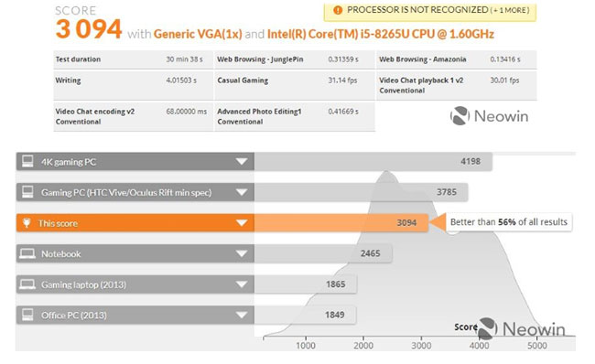
Task: Click the 1865 Gaming laptop score bar
Action: pos(306,284)
